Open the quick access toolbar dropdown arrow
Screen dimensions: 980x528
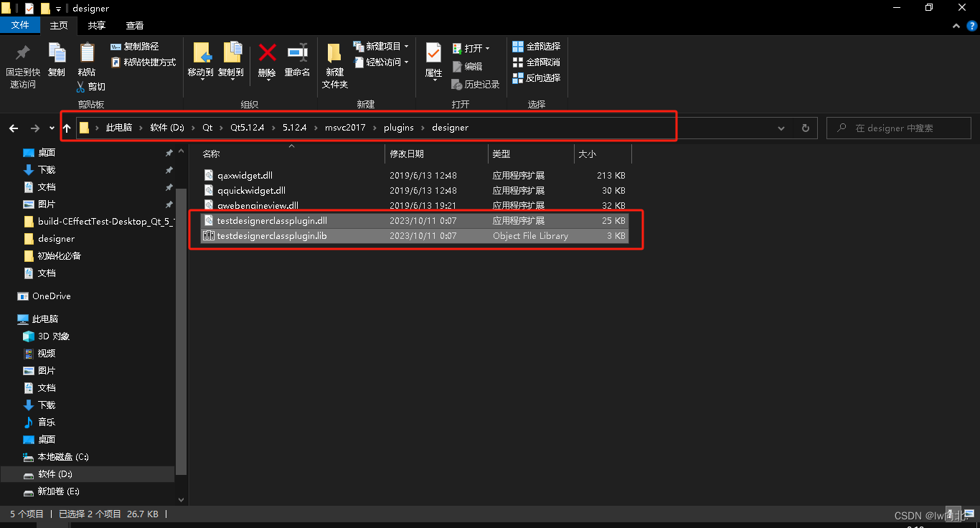(59, 9)
